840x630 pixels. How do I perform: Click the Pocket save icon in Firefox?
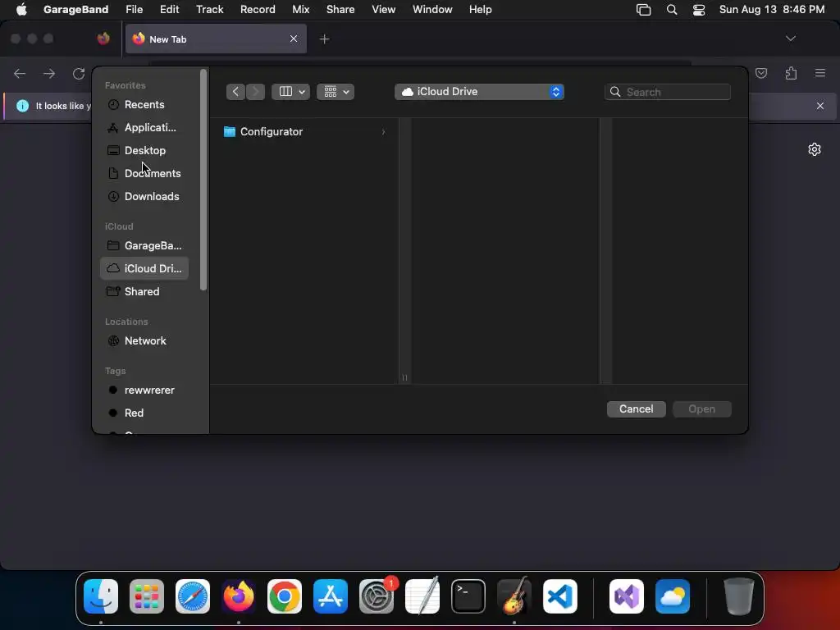click(x=761, y=73)
